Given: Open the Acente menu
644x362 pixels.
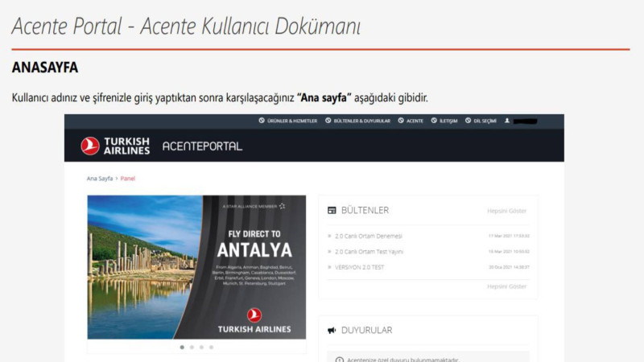Looking at the screenshot, I should tap(411, 121).
